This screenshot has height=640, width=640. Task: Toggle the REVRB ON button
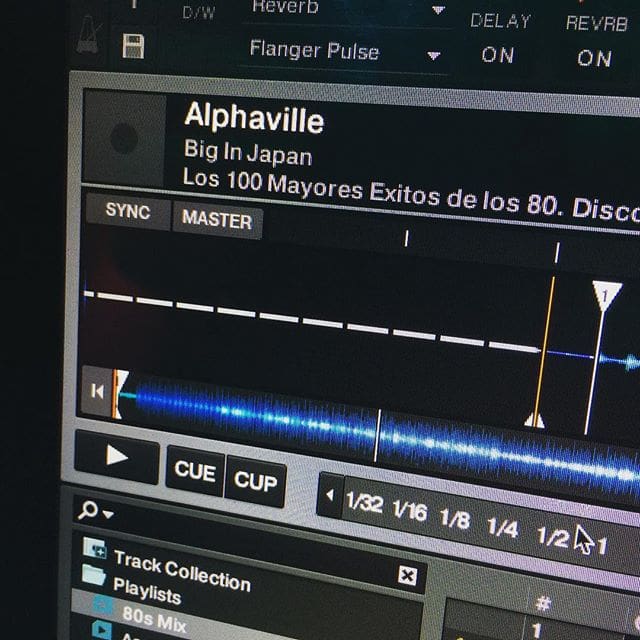594,58
